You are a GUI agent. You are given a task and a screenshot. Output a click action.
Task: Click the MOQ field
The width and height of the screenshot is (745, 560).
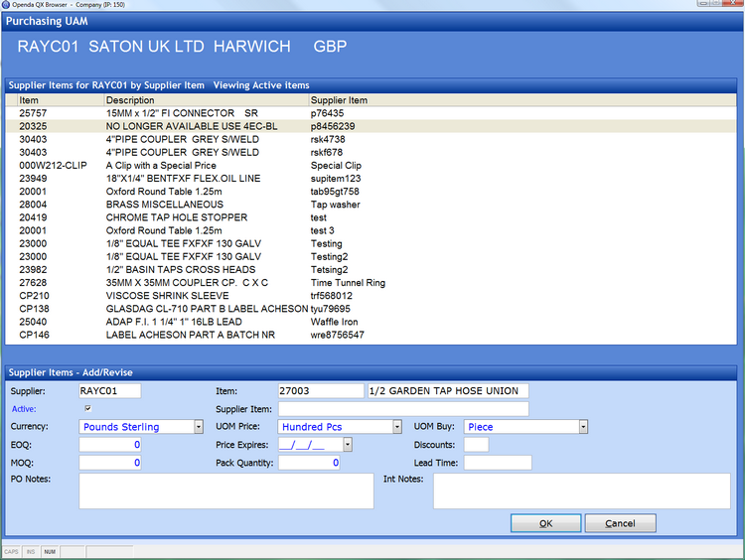[109, 463]
